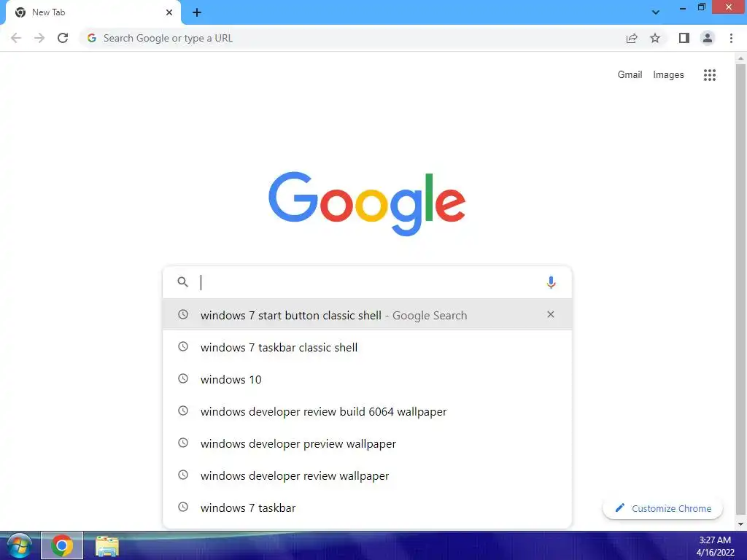Screen dimensions: 747x560
Task: Click the clock icon beside 'windows 10'
Action: click(x=183, y=378)
